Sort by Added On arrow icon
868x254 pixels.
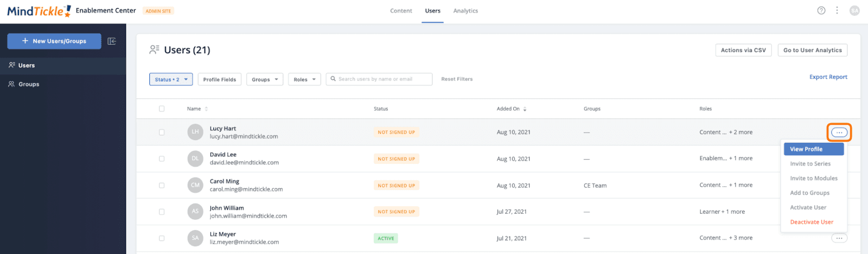pyautogui.click(x=525, y=109)
